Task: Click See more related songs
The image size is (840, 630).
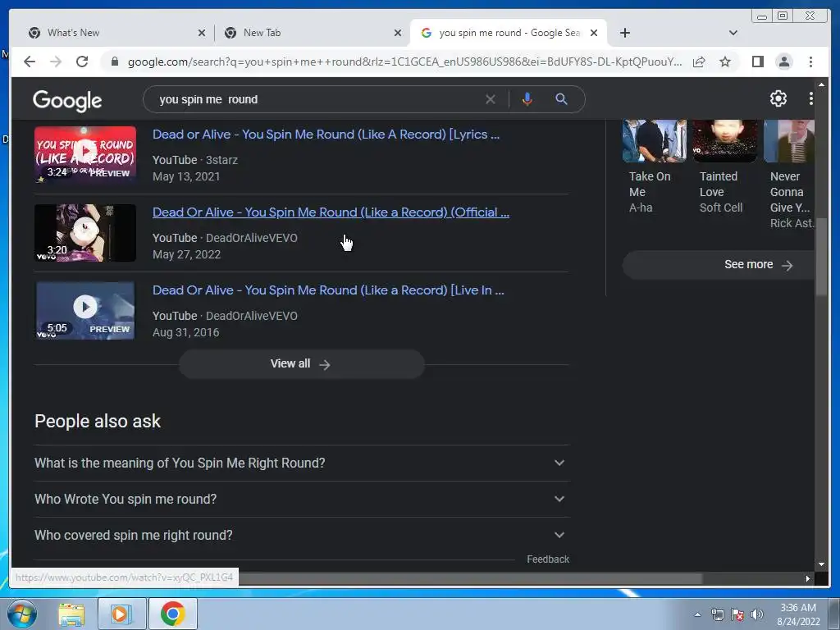Action: click(x=719, y=265)
